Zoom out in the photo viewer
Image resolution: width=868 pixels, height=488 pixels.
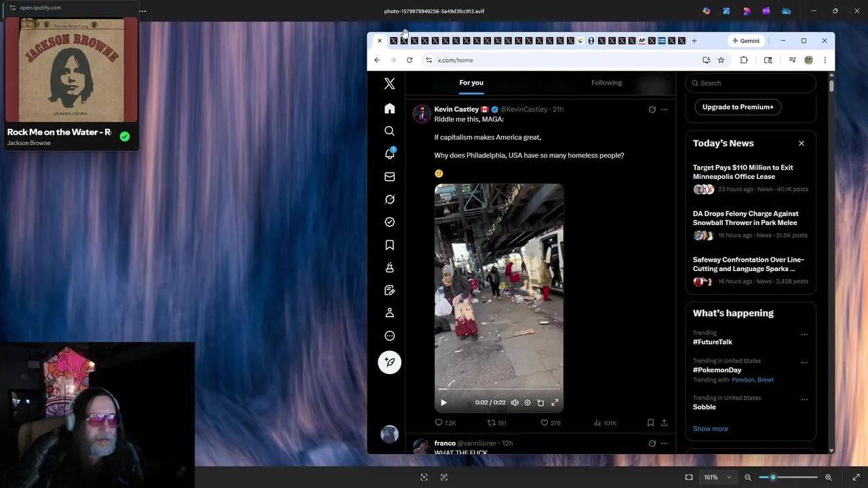(x=748, y=477)
